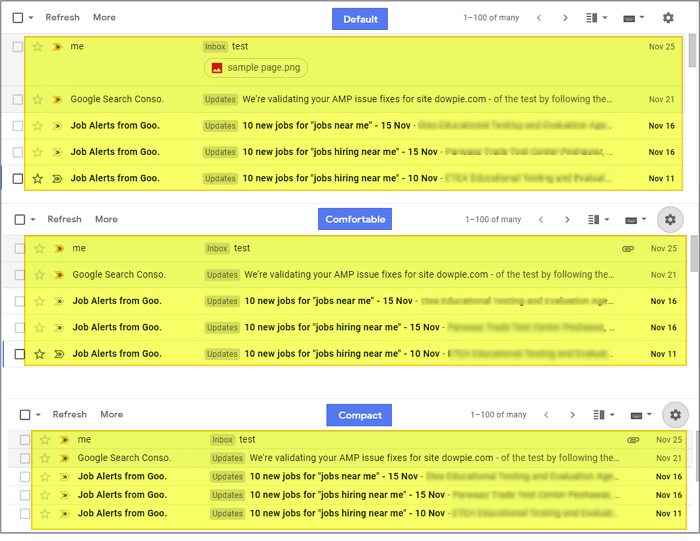Open AMP issue fixes email in Compact view
This screenshot has height=541, width=700.
tap(358, 458)
